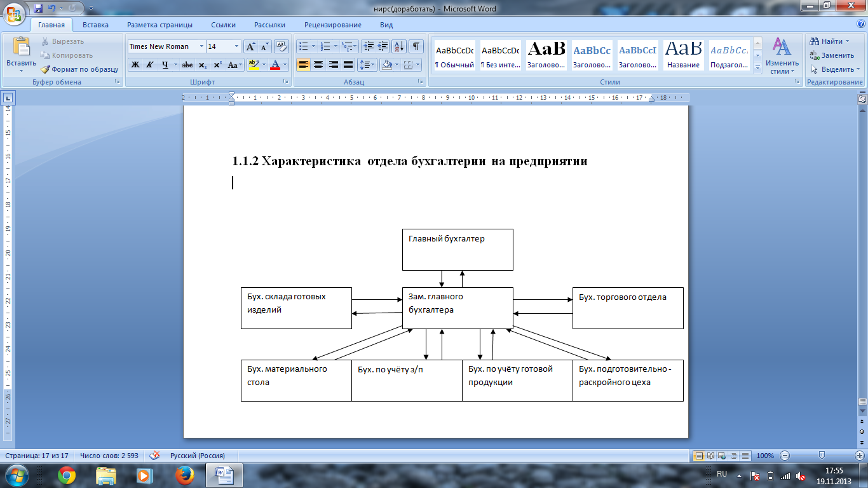Screen dimensions: 868x488
Task: Open Times New Roman font name dropdown
Action: pyautogui.click(x=201, y=46)
